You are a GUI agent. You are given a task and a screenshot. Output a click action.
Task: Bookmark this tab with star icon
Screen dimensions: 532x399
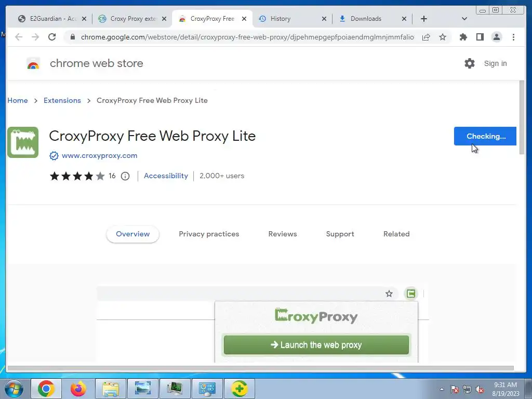pyautogui.click(x=443, y=37)
